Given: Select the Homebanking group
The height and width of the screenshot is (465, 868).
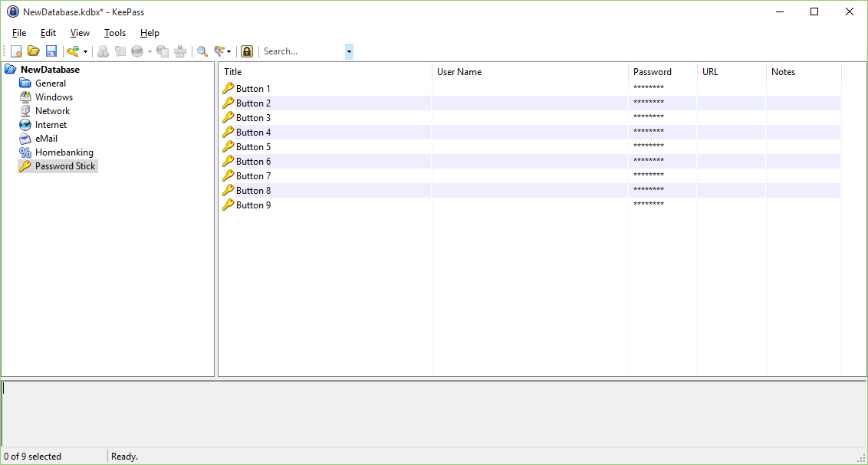Looking at the screenshot, I should coord(64,152).
